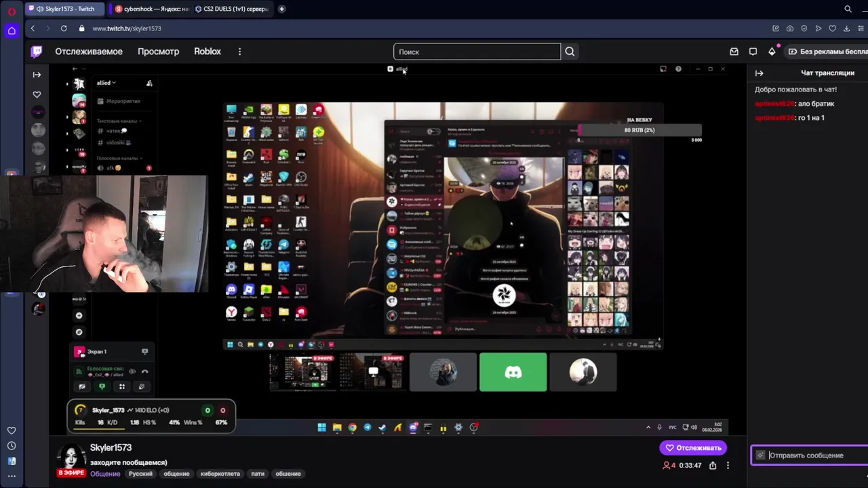Select first В ЭФИРЕ stream thumbnail in Discord
The width and height of the screenshot is (868, 488).
(x=303, y=372)
